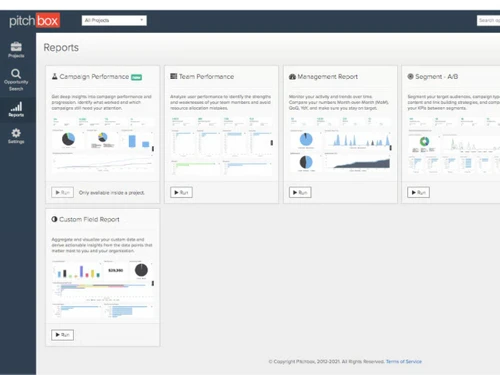Viewport: 500px width, 375px height.
Task: Click the Campaign Performance title
Action: point(94,77)
